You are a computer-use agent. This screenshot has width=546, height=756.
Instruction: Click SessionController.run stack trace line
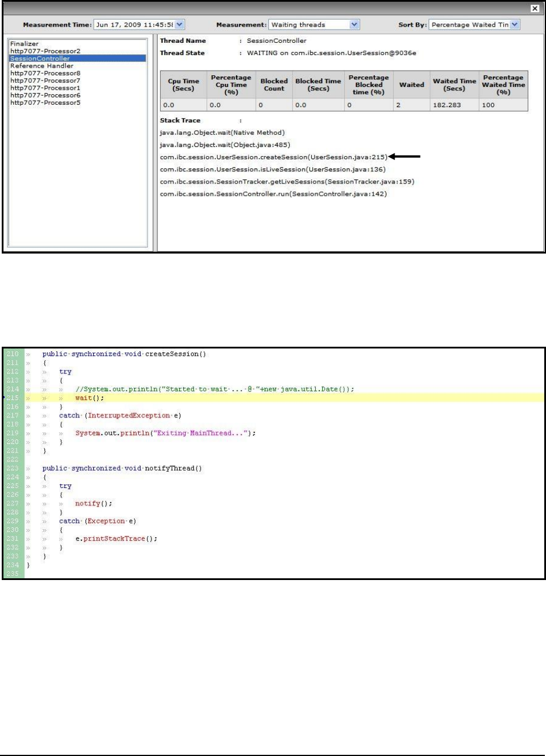pos(274,193)
